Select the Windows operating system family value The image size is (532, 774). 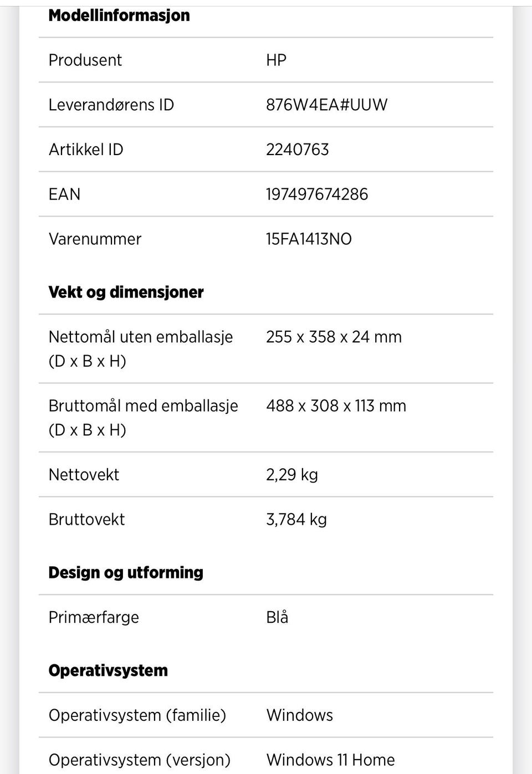tap(299, 715)
